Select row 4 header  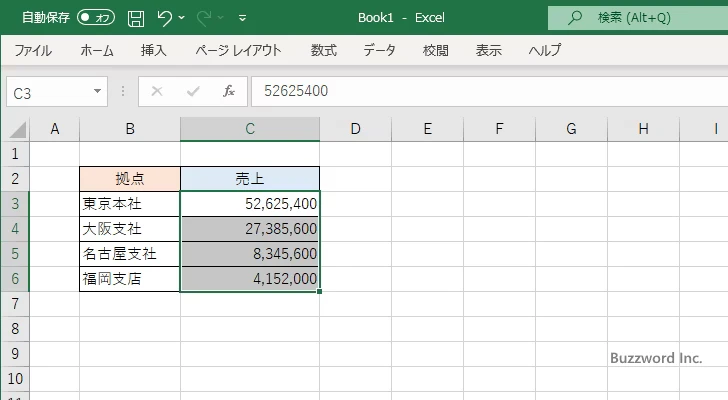pyautogui.click(x=15, y=229)
